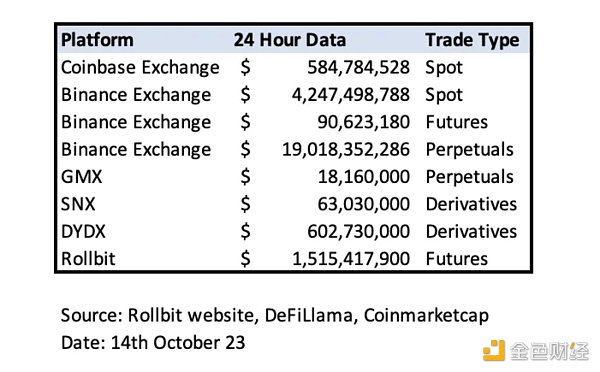Select the 90,623,180 Binance futures value

[x=364, y=122]
